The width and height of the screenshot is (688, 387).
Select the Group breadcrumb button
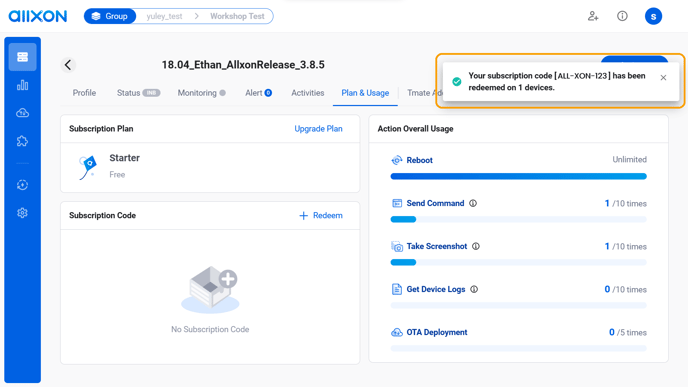click(x=110, y=16)
